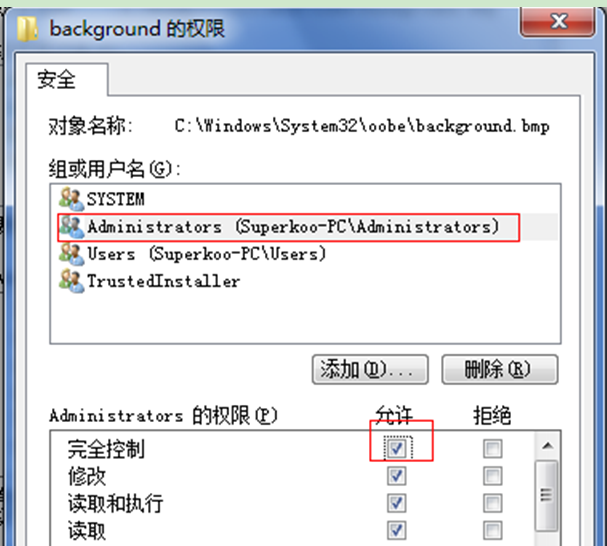Click the folder icon in title bar

click(x=27, y=29)
